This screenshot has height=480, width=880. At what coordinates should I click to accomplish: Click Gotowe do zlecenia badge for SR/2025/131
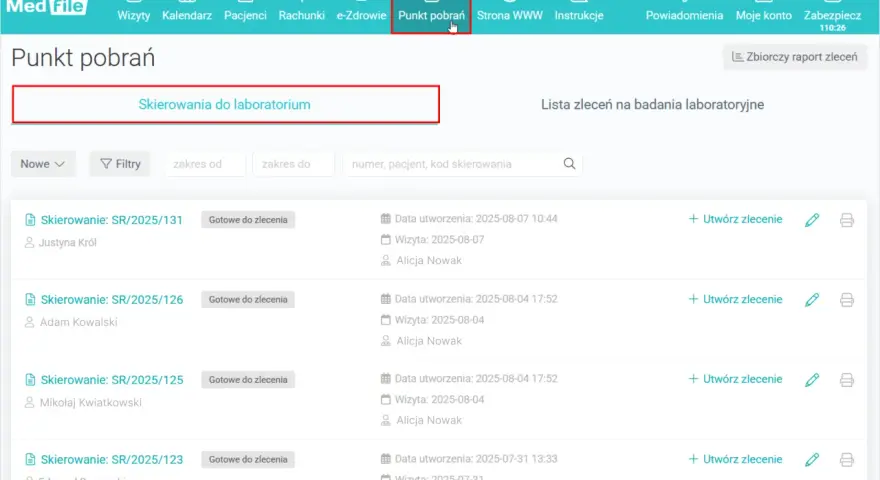point(248,220)
